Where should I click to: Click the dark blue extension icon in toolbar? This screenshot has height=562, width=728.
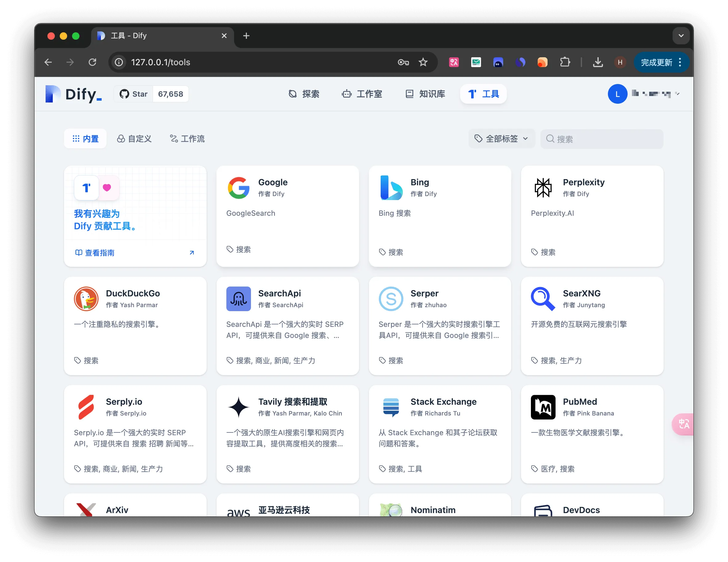520,62
